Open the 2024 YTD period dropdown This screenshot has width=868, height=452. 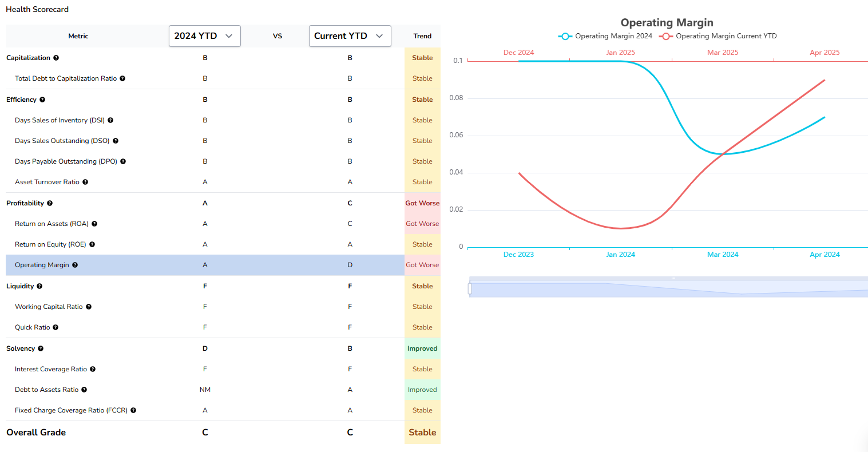(x=205, y=36)
